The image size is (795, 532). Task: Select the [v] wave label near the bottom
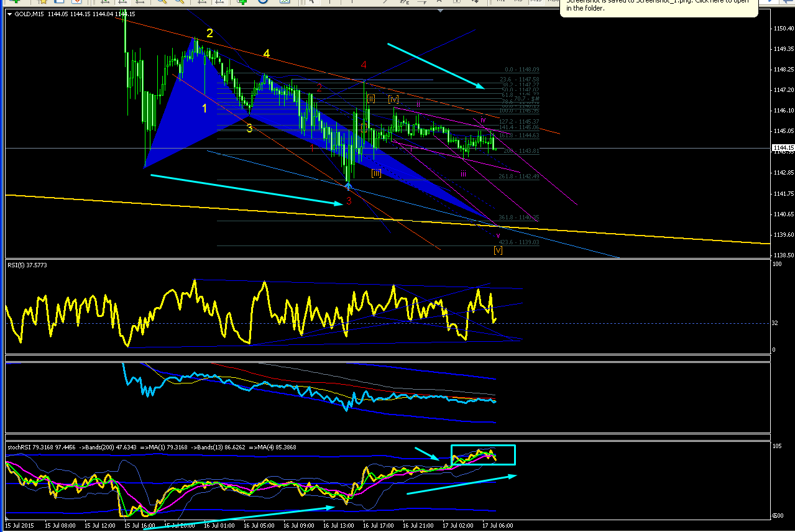tap(498, 250)
